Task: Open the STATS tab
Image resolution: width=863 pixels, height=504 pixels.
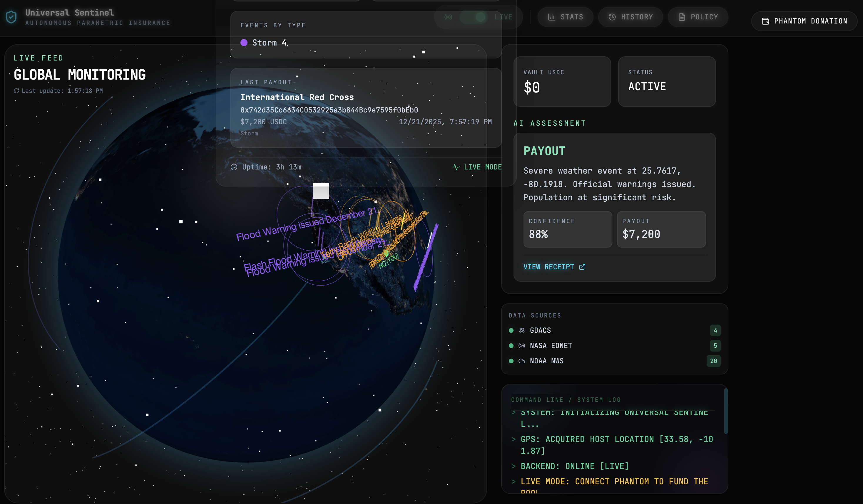Action: click(x=565, y=17)
